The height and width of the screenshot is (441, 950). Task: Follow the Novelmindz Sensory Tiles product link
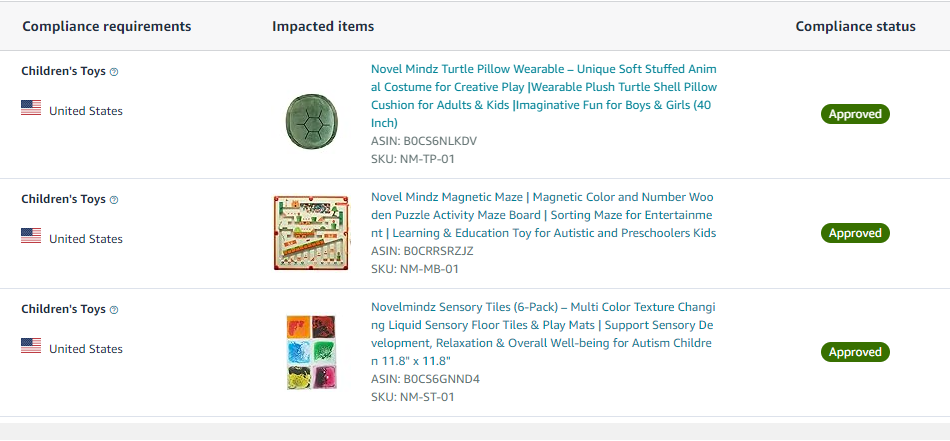point(543,333)
